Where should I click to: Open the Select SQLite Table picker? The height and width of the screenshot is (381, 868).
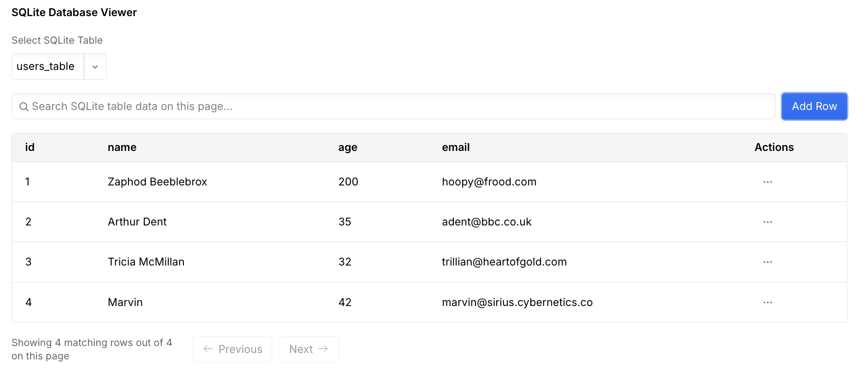(59, 66)
